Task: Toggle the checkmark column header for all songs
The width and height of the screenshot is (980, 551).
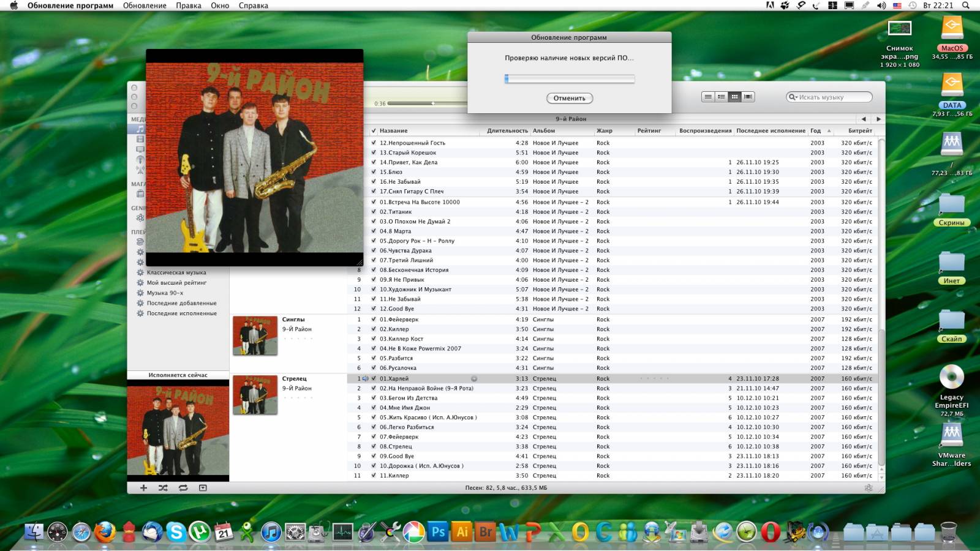Action: [x=374, y=130]
